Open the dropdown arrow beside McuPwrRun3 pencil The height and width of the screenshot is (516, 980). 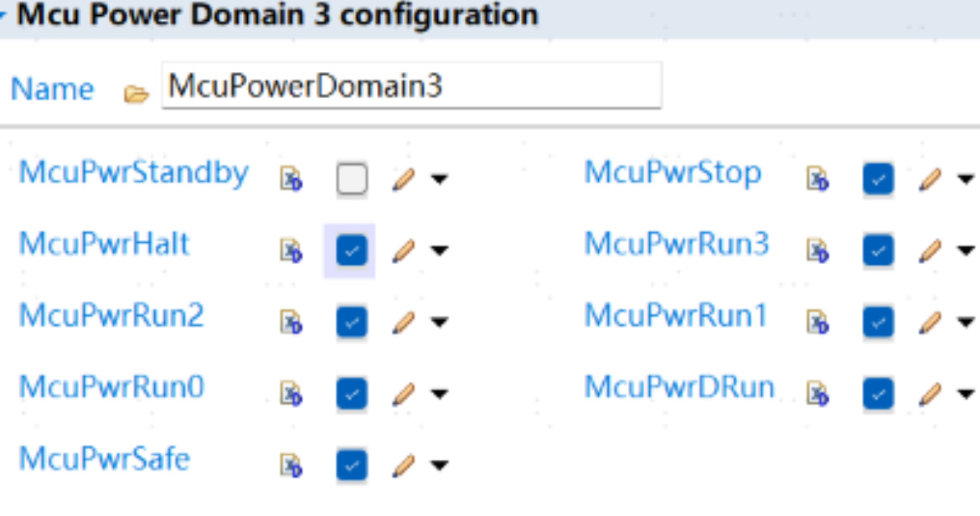(967, 252)
